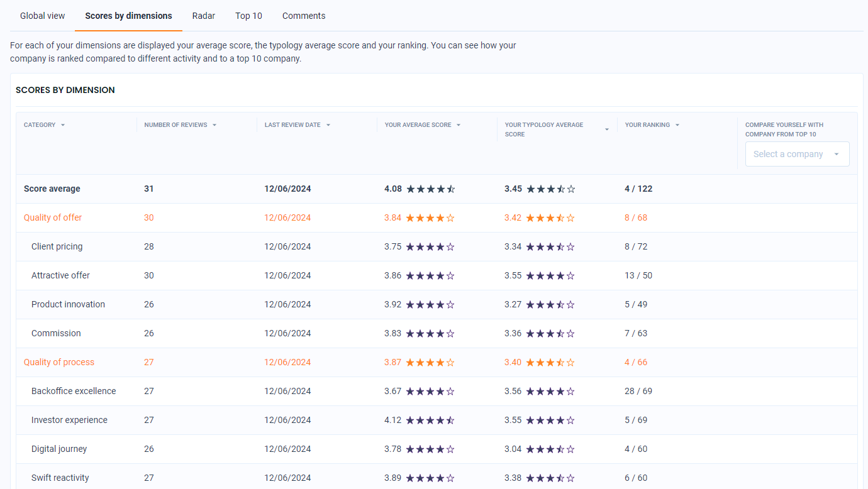The width and height of the screenshot is (868, 489).
Task: Select the Commission row label
Action: point(56,333)
